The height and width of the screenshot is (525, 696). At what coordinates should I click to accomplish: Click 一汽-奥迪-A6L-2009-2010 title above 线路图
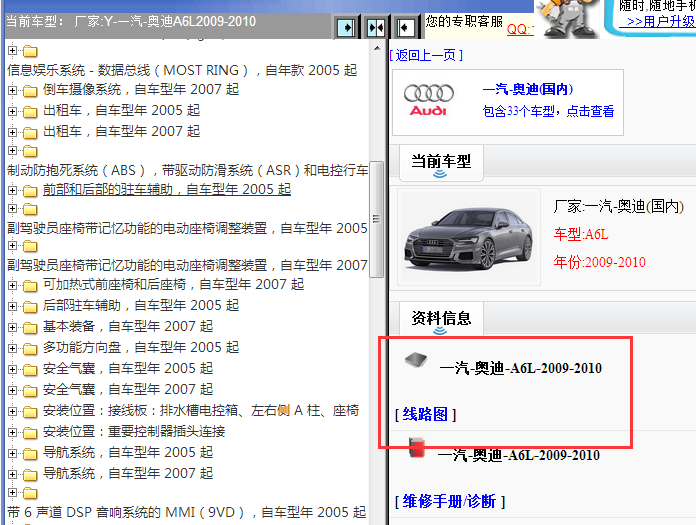520,368
